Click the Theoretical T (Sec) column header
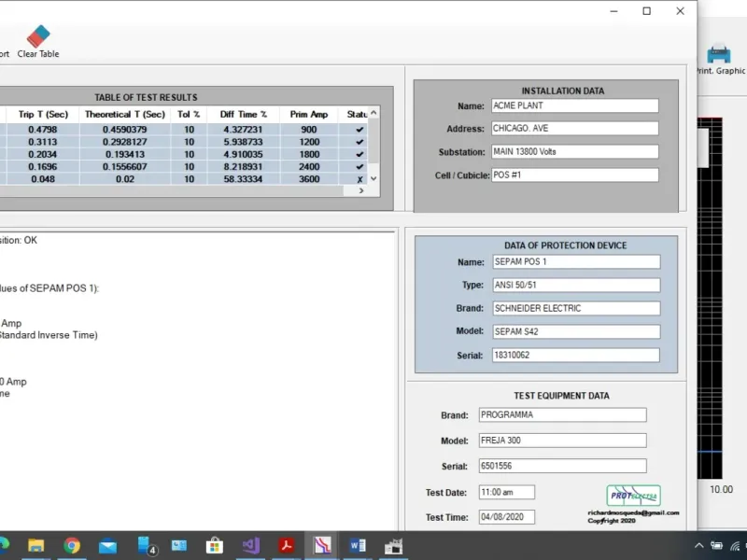This screenshot has height=560, width=747. (x=125, y=114)
